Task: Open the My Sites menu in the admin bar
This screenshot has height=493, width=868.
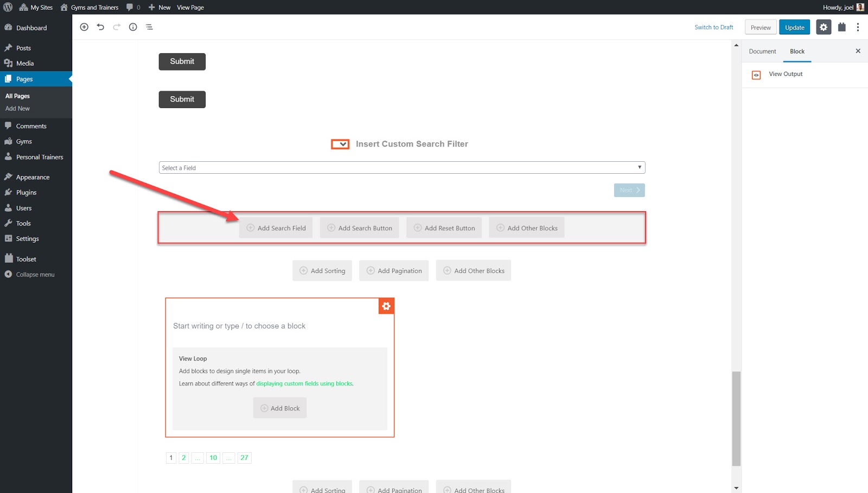Action: click(x=36, y=7)
